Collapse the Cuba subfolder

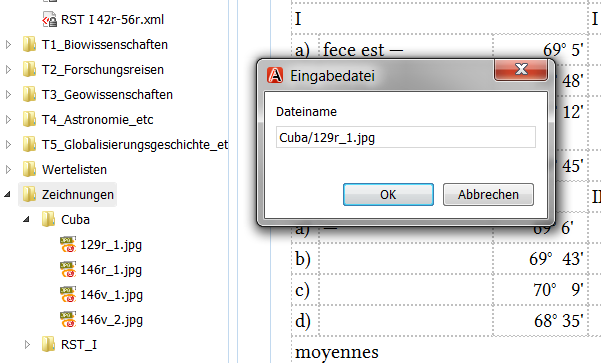click(26, 220)
